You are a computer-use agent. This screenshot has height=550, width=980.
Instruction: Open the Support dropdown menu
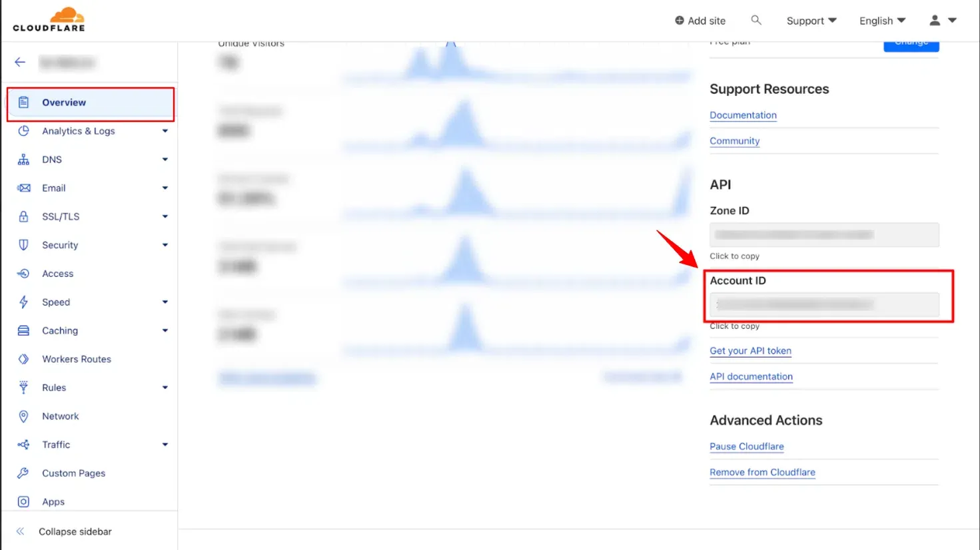(x=811, y=21)
